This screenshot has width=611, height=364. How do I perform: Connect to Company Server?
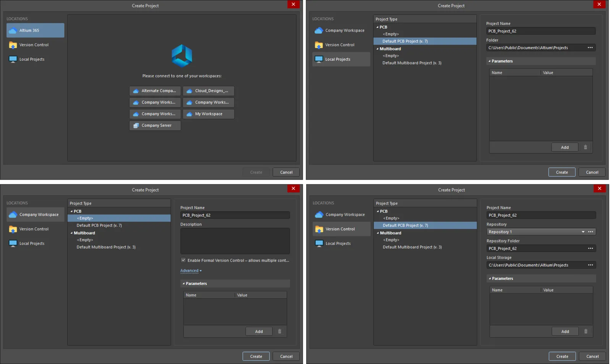[155, 125]
